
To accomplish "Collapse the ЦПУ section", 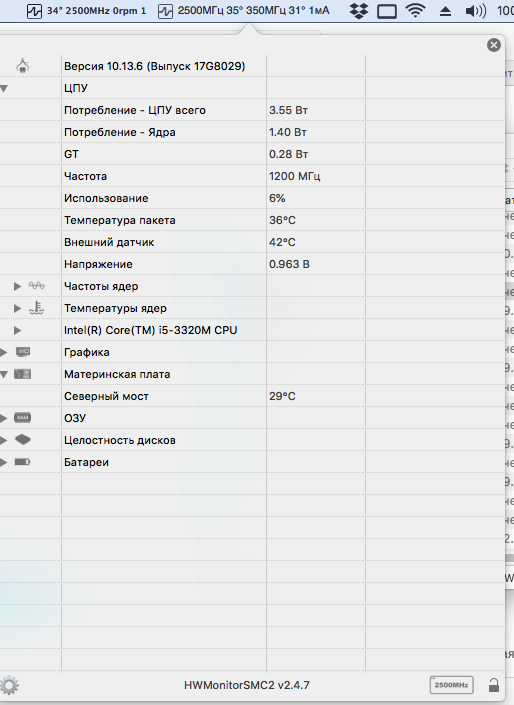I will [4, 89].
